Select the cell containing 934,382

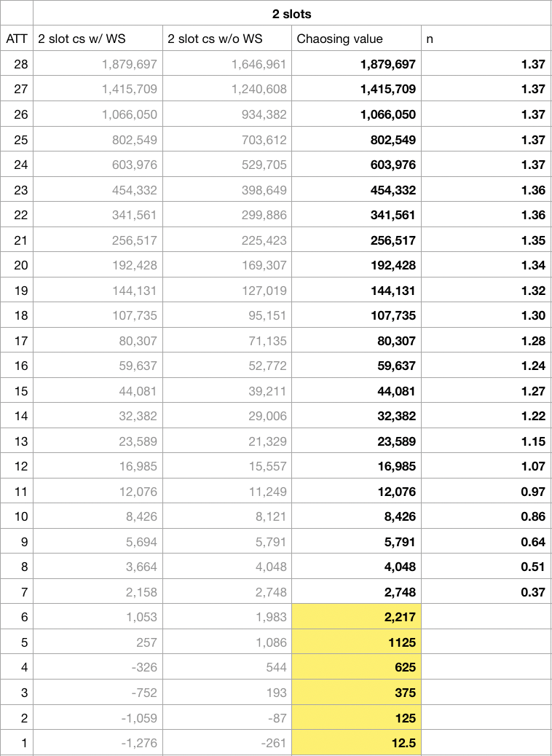[227, 114]
